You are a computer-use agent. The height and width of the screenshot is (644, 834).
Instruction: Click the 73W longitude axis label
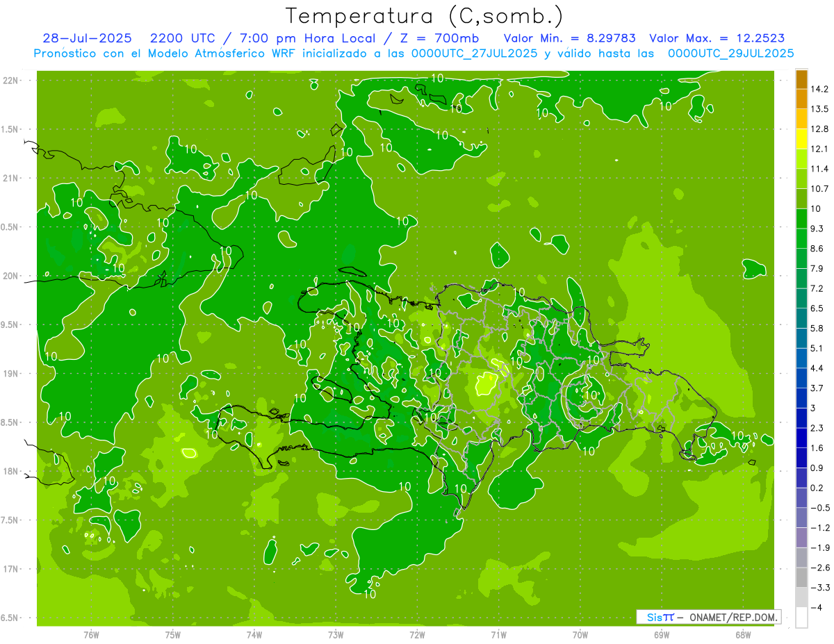(336, 635)
